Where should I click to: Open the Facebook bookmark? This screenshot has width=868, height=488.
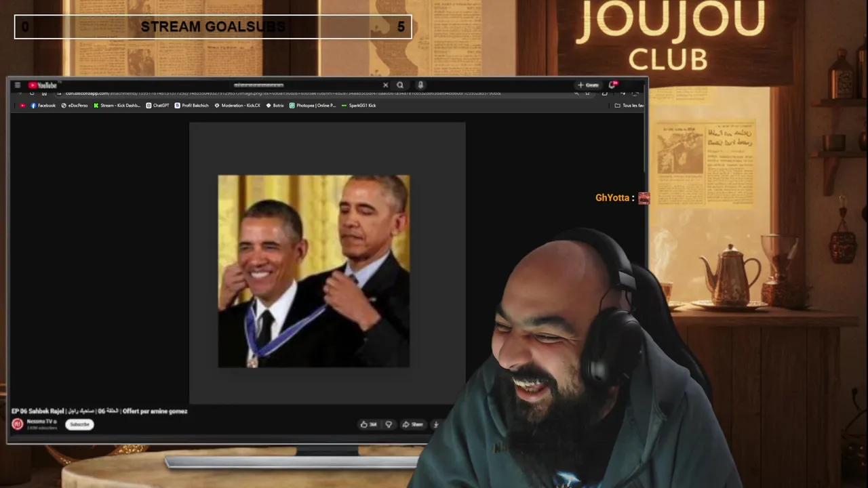43,106
